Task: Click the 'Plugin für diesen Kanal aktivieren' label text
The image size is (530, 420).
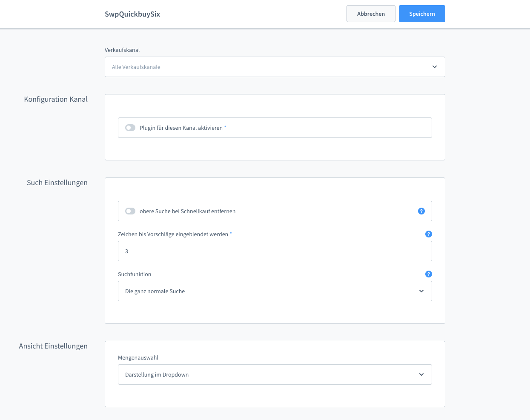Action: (x=181, y=128)
